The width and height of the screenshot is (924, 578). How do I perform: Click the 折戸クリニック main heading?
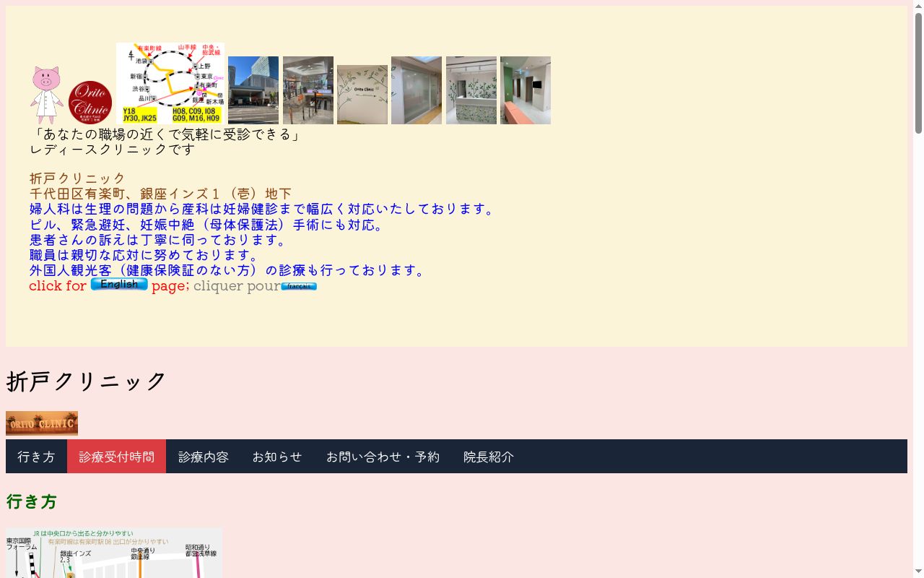coord(87,381)
